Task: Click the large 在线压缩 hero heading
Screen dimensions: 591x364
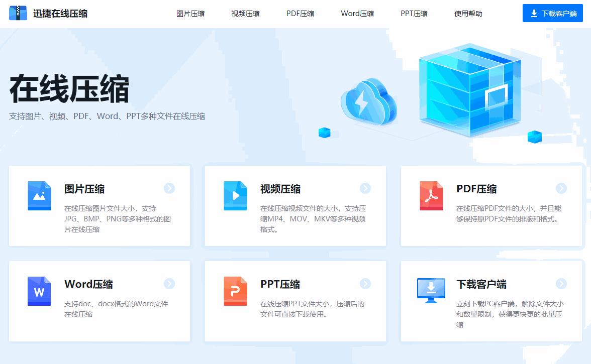Action: click(69, 89)
